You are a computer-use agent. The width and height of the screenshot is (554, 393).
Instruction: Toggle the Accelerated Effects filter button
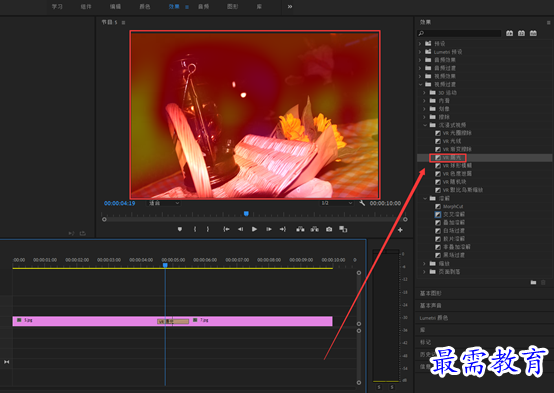click(x=509, y=33)
